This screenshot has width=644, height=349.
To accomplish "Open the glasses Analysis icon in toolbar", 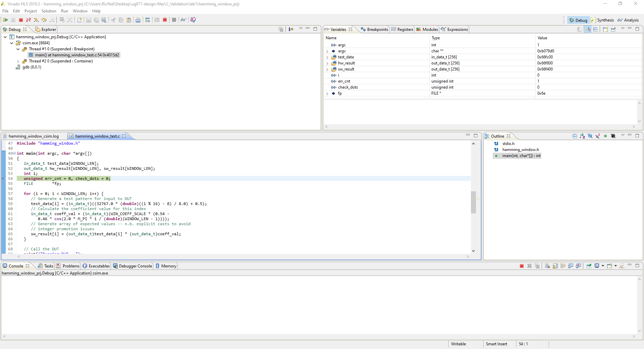I will 183,20.
